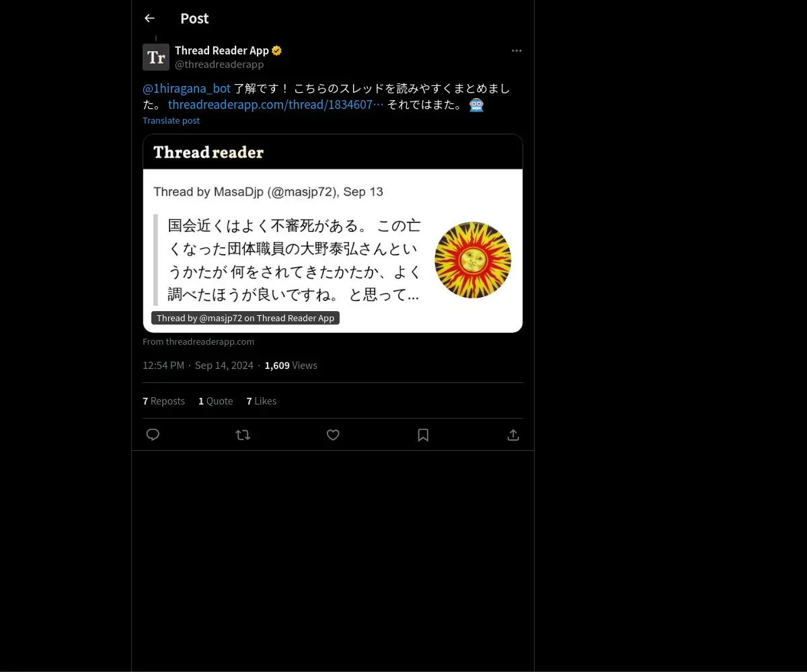View the 1 Quote list
Screen dimensions: 807x672
[215, 401]
